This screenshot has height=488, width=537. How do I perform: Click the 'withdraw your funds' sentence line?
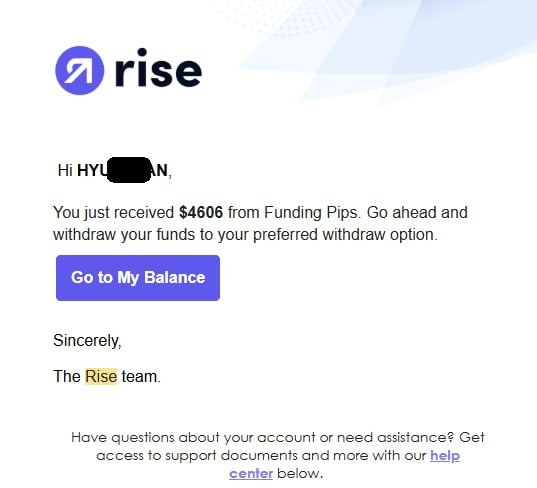pyautogui.click(x=246, y=235)
